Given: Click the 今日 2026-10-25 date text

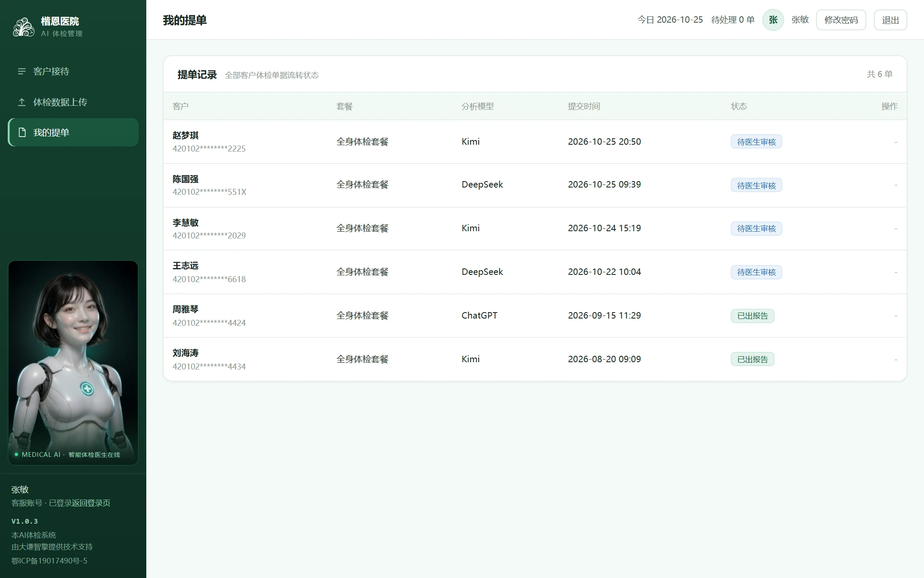Looking at the screenshot, I should [x=670, y=20].
